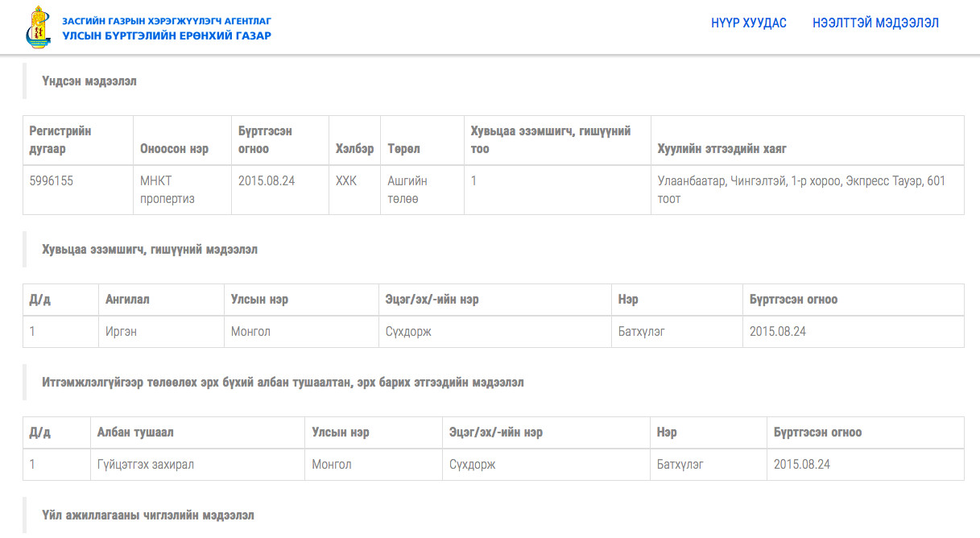Select Батхүлэг cell in officials table
The width and height of the screenshot is (980, 538).
[x=709, y=465]
